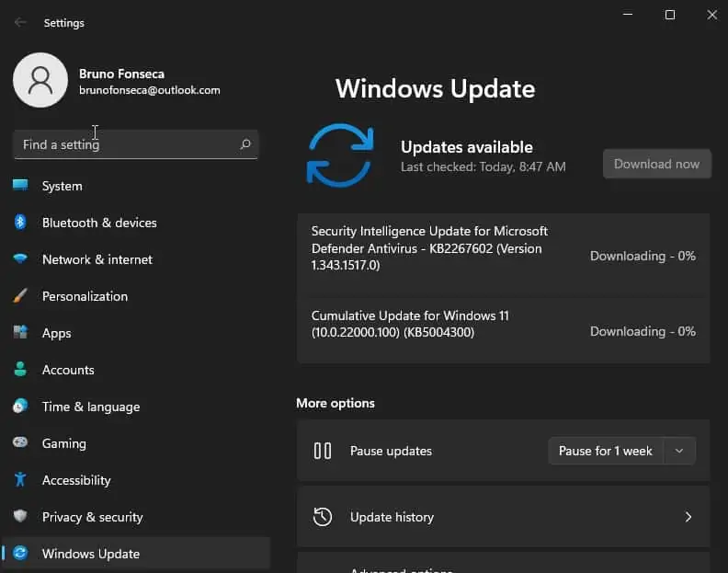Minimize the Settings window
This screenshot has height=573, width=728.
tap(628, 15)
